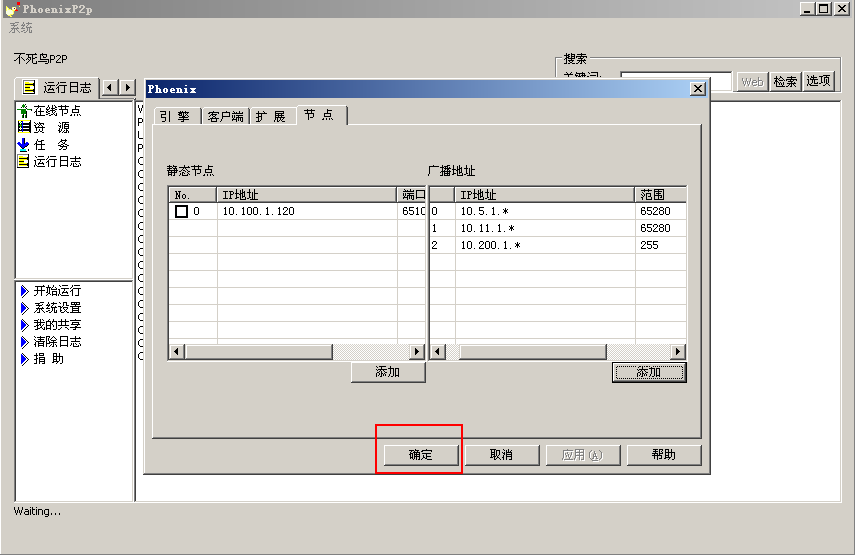
Task: Click the blue arrow beside 清除日志
Action: tap(25, 342)
